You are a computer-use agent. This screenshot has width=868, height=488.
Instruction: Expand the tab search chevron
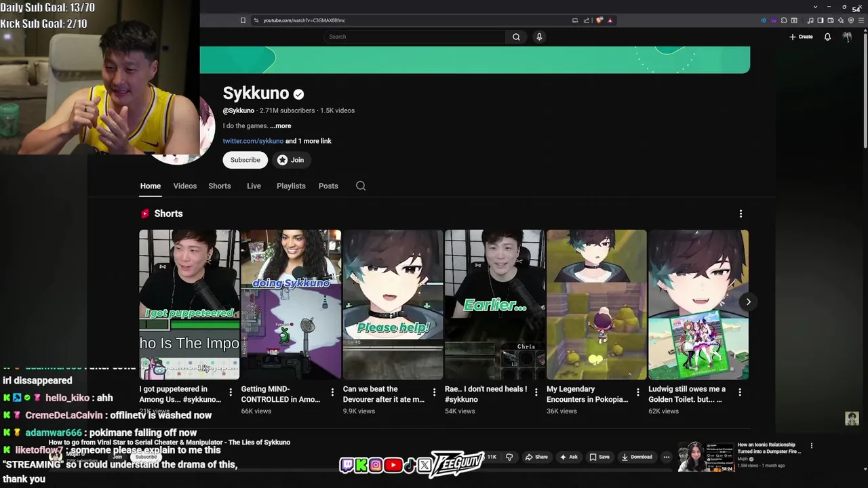click(x=815, y=7)
